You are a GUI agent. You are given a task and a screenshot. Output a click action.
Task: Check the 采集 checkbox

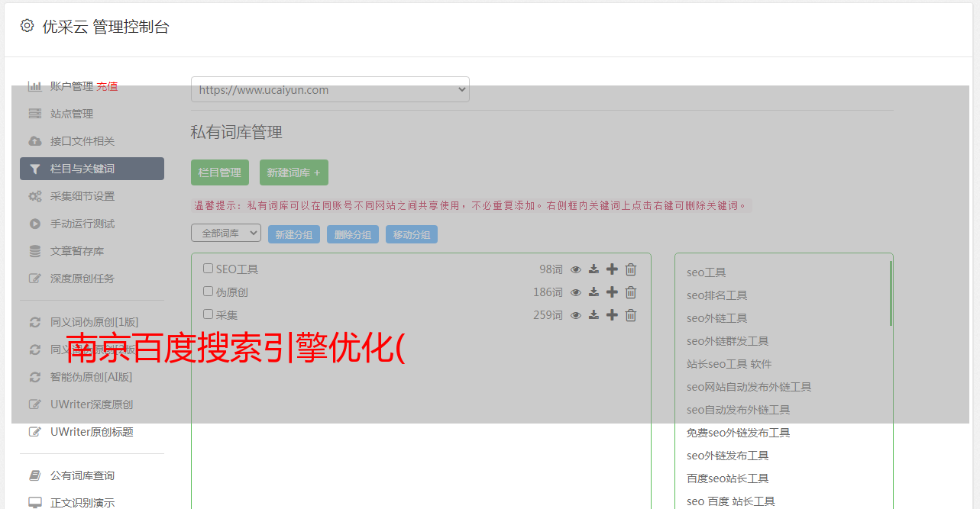[208, 314]
